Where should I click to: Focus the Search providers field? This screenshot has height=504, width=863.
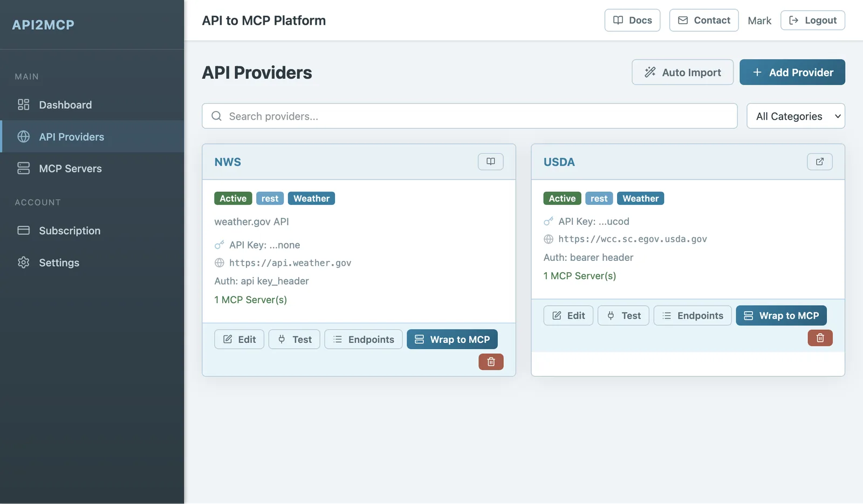tap(469, 116)
